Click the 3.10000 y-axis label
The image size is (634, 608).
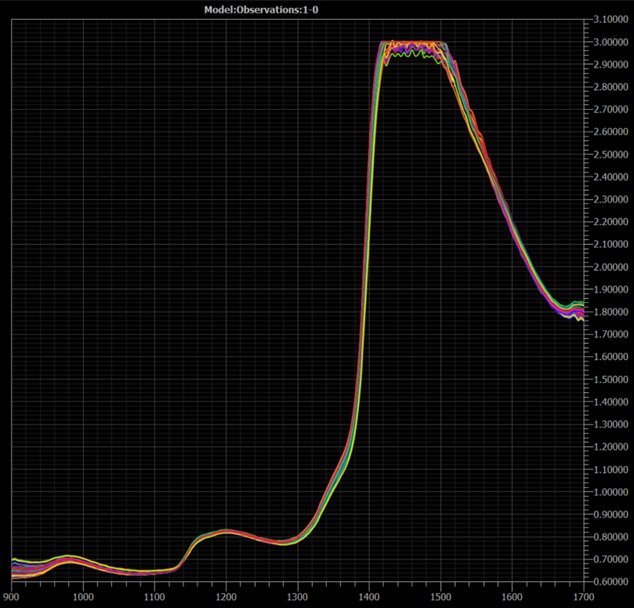[610, 19]
